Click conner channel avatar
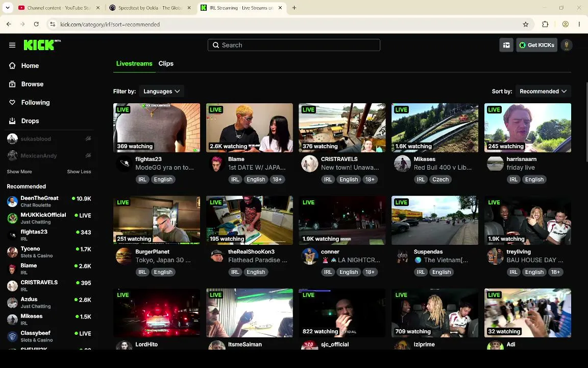The image size is (588, 368). click(x=309, y=256)
